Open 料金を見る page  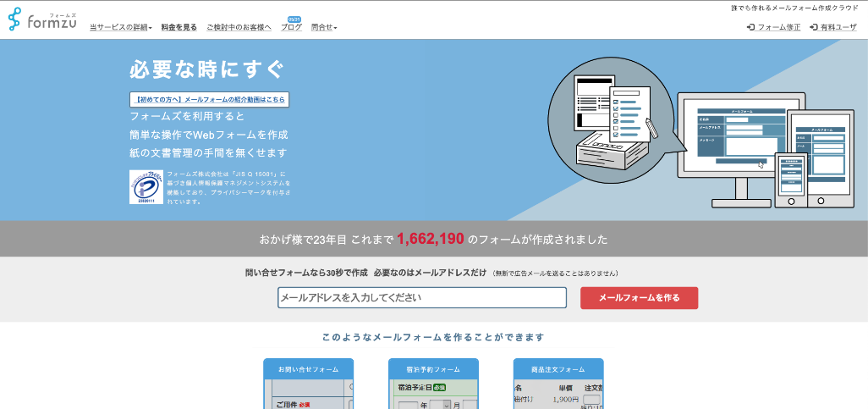click(x=179, y=27)
